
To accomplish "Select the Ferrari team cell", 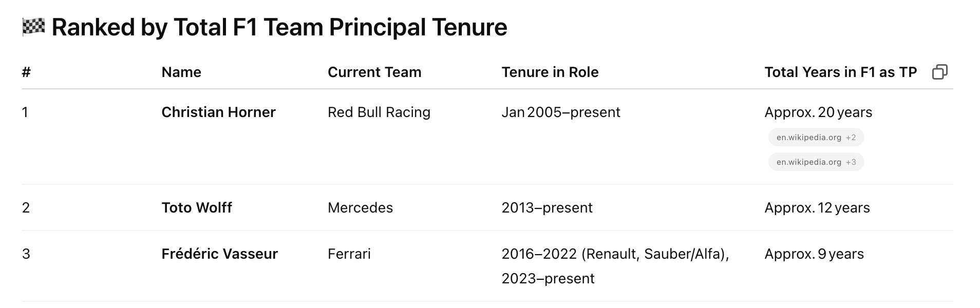I will 349,254.
